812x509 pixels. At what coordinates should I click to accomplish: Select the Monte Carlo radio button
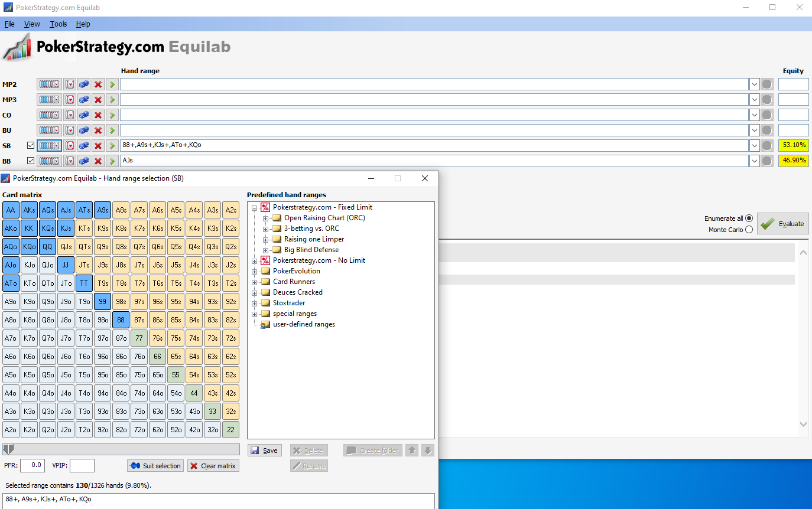click(749, 230)
